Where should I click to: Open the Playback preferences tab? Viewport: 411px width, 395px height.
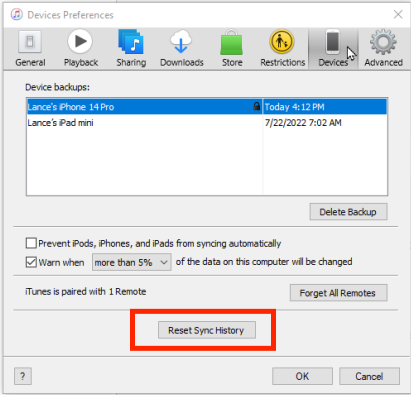(x=81, y=49)
